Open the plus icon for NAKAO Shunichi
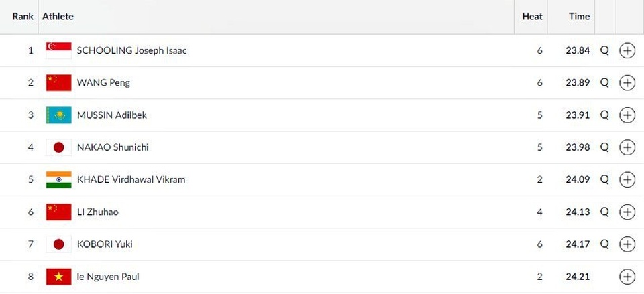Image resolution: width=644 pixels, height=294 pixels. pyautogui.click(x=627, y=147)
